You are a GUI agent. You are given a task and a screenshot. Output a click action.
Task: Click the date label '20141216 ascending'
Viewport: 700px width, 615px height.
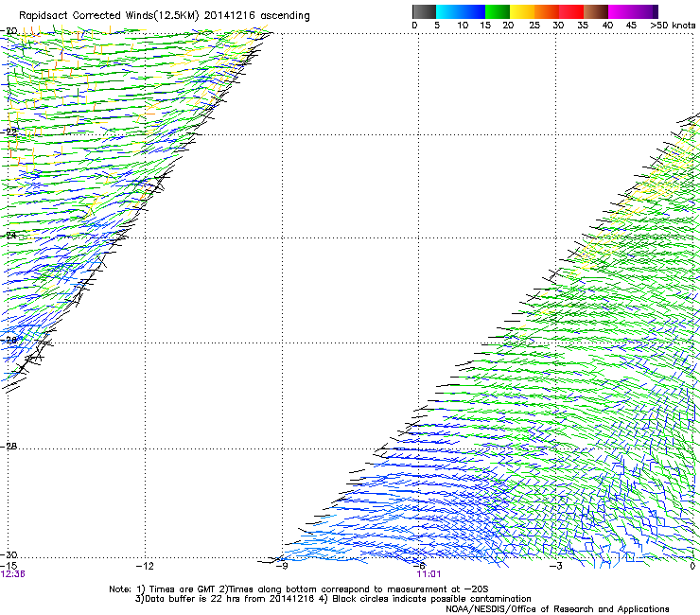click(256, 15)
